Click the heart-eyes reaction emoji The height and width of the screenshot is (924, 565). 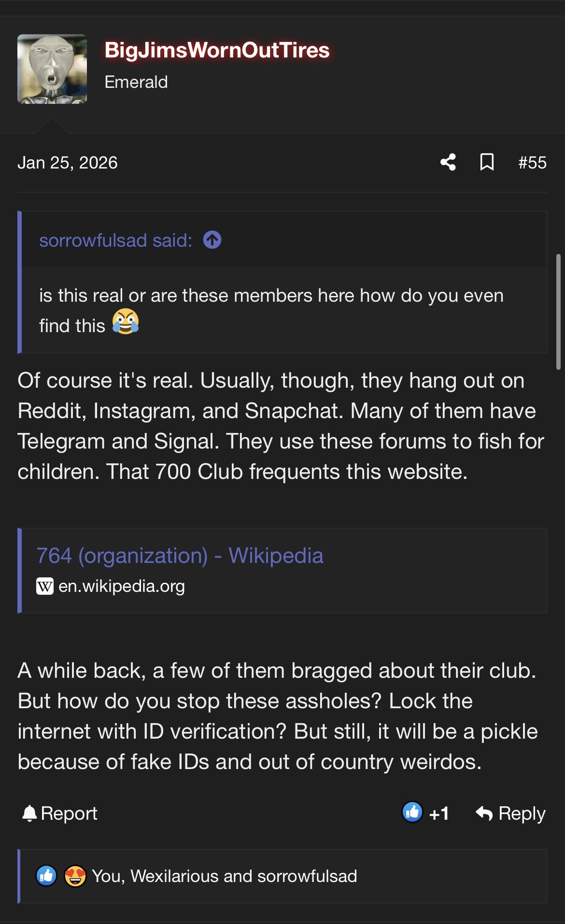[75, 876]
